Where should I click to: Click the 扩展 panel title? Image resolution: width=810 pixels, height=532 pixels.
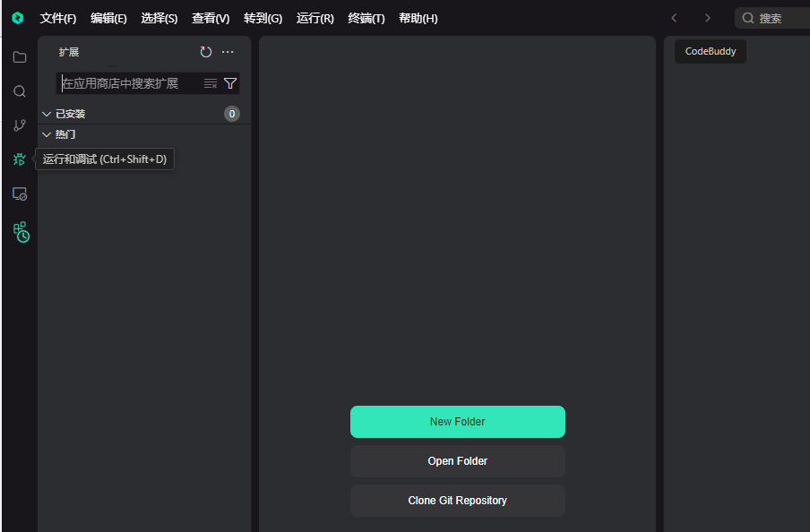pyautogui.click(x=69, y=52)
